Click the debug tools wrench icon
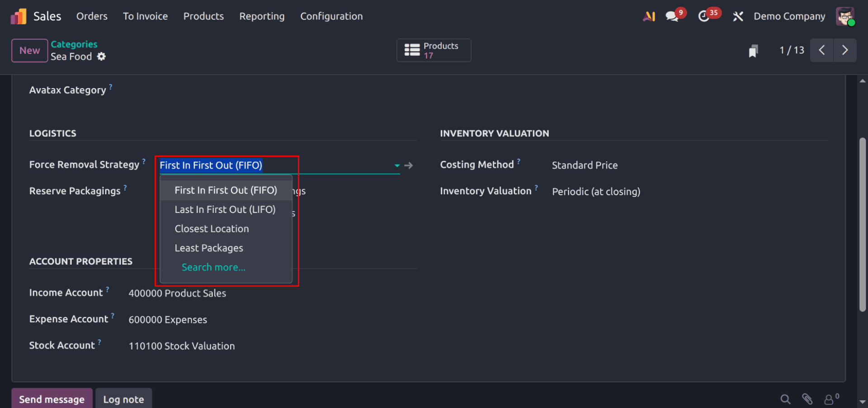Screen dimensions: 868x408 click(738, 16)
